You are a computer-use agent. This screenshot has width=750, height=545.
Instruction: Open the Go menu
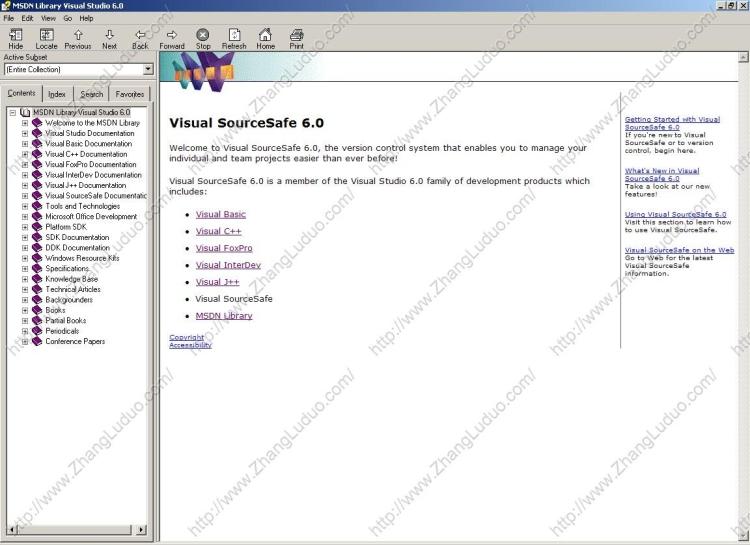point(67,18)
